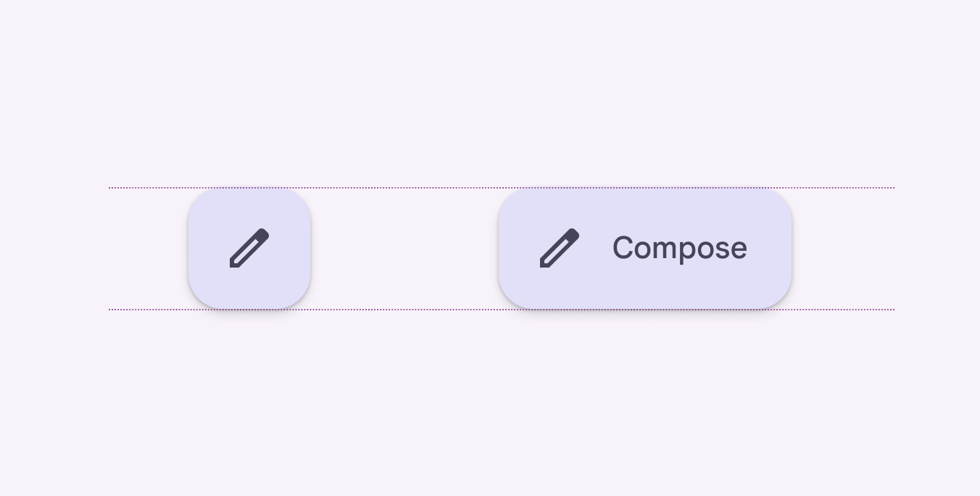Click the lavender square button with pencil
The image size is (980, 496).
(x=249, y=248)
